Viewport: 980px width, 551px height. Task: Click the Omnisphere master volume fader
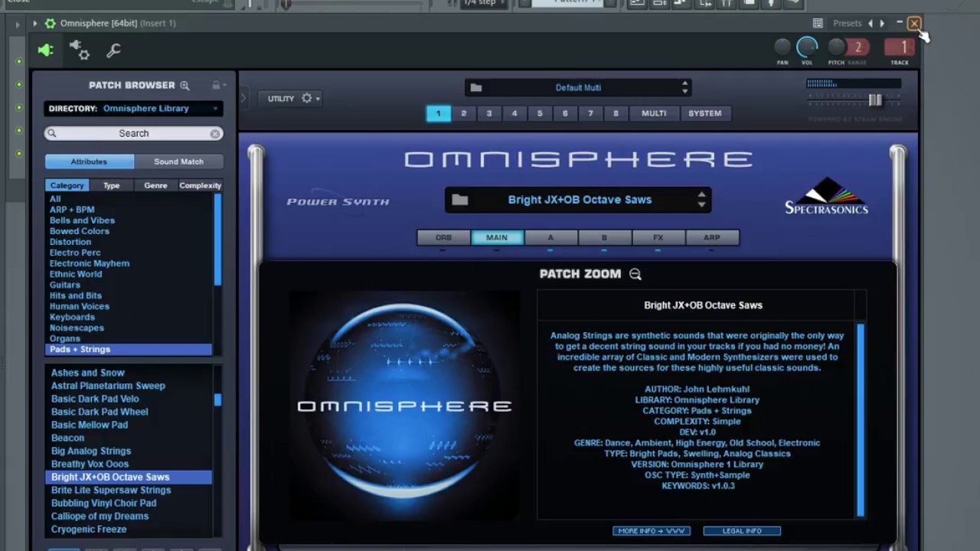(874, 100)
